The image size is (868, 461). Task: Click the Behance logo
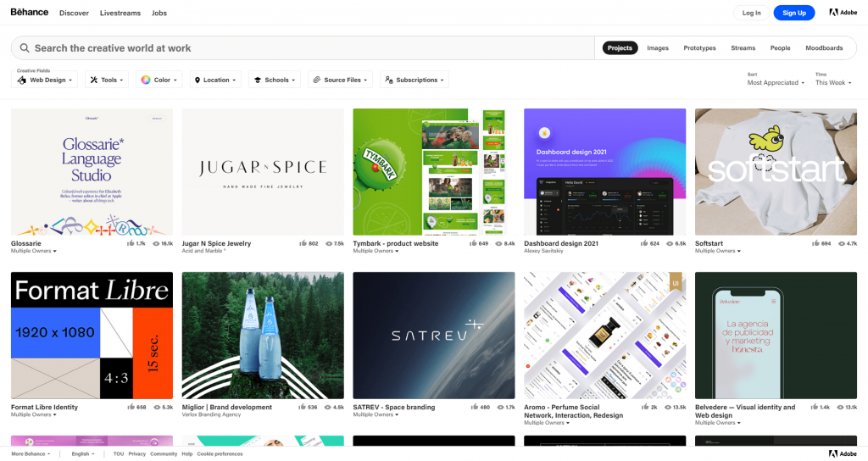click(x=29, y=13)
